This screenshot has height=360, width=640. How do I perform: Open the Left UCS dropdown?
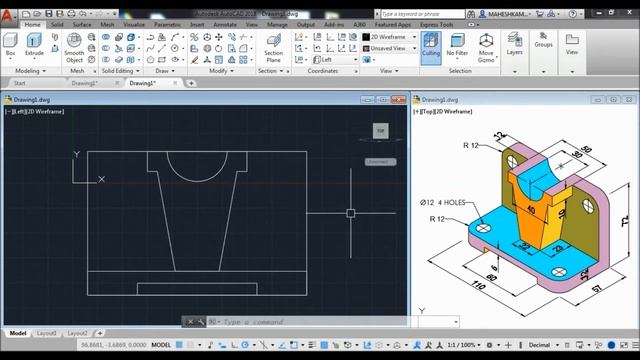[x=335, y=60]
